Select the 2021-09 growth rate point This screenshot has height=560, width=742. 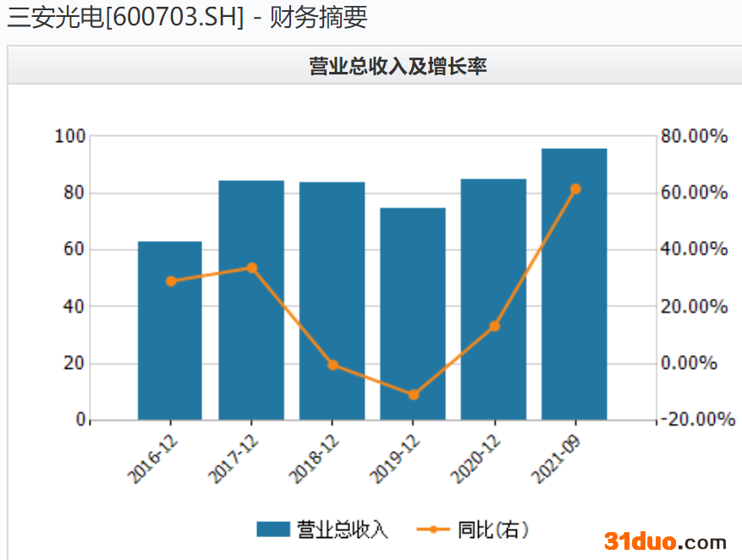tap(575, 189)
